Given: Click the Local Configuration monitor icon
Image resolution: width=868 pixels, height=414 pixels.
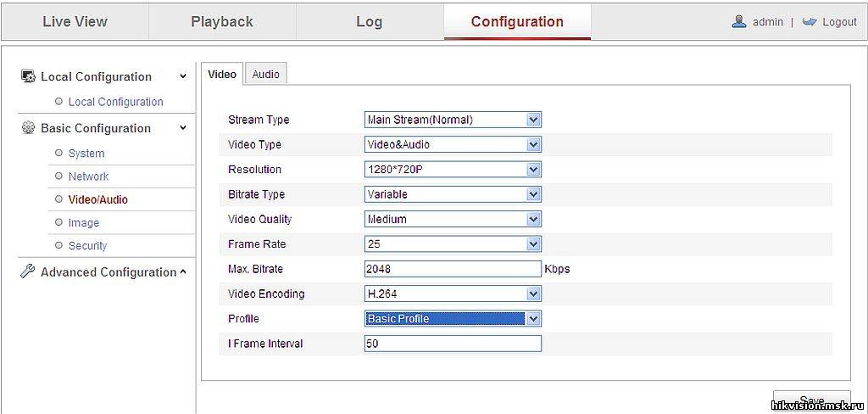Looking at the screenshot, I should tap(28, 76).
